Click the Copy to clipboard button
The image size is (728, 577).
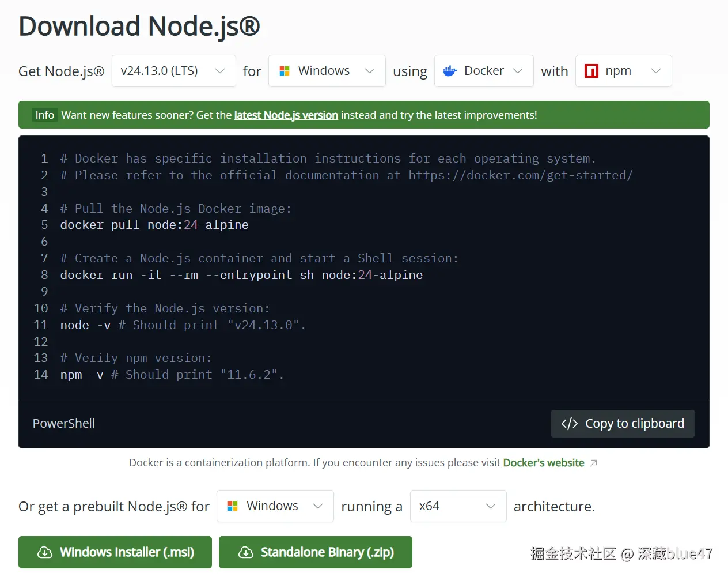point(623,423)
